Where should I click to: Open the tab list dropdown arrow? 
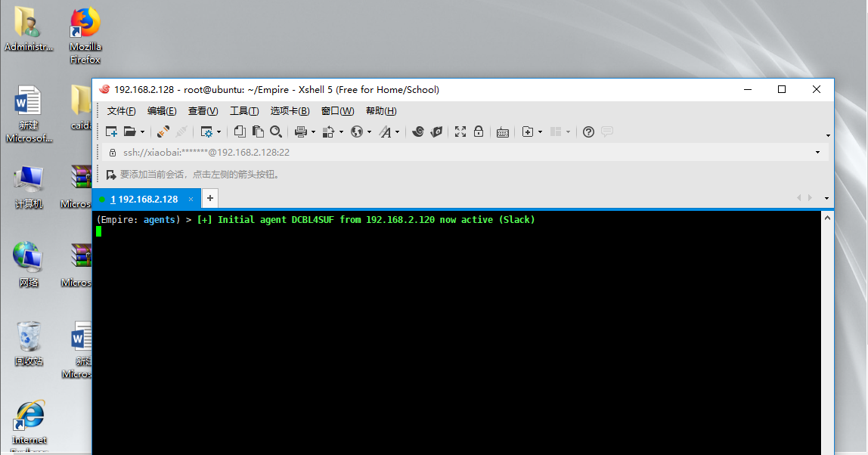pos(826,198)
